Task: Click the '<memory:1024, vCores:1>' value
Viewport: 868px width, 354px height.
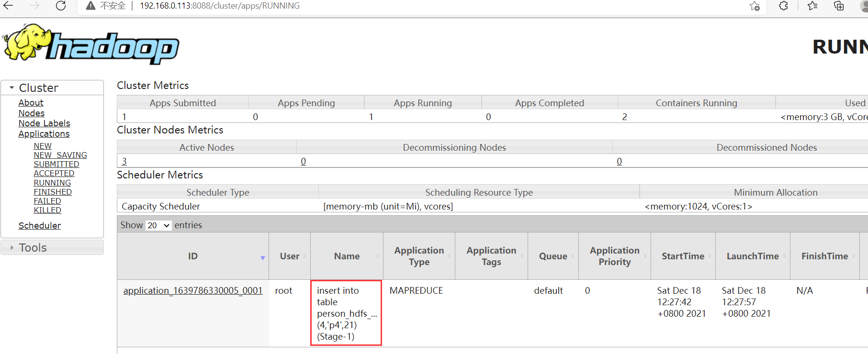Action: tap(699, 207)
